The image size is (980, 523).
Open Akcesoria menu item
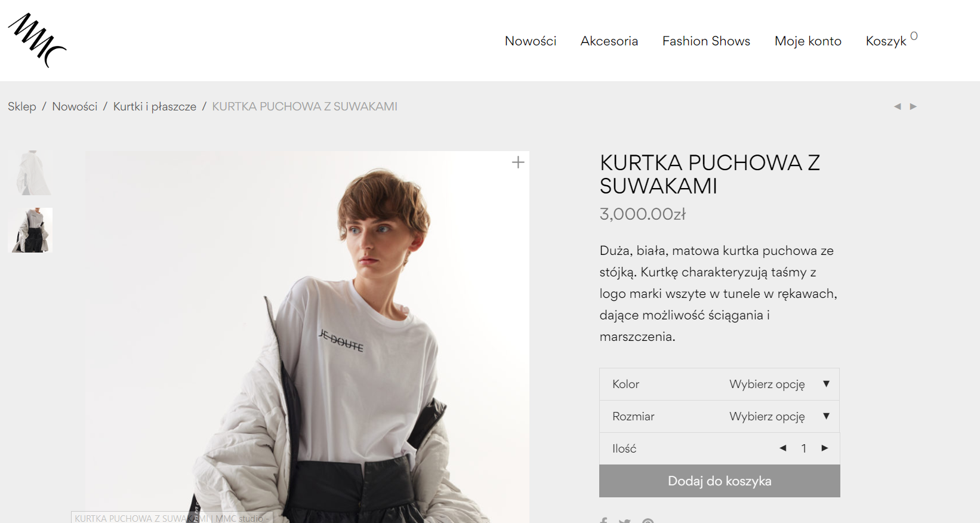pos(609,41)
